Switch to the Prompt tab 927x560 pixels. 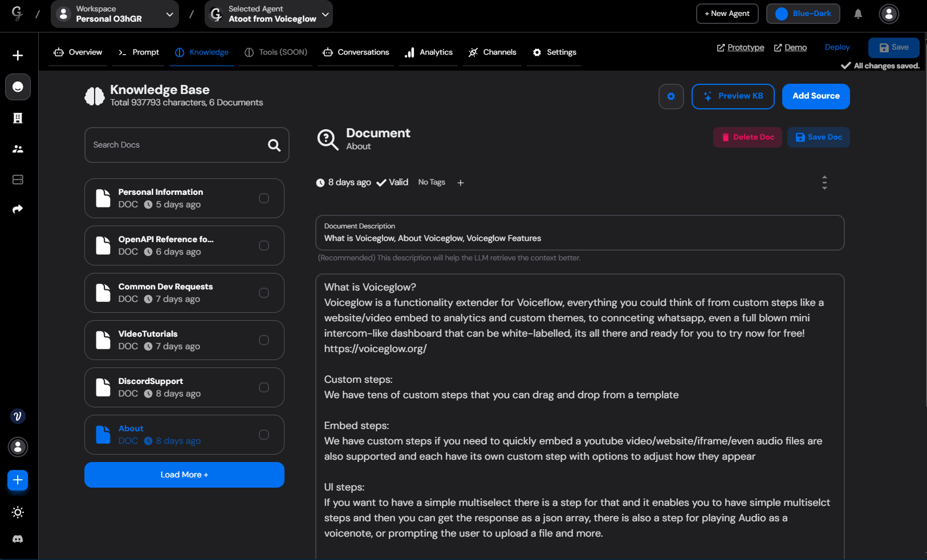pos(139,52)
